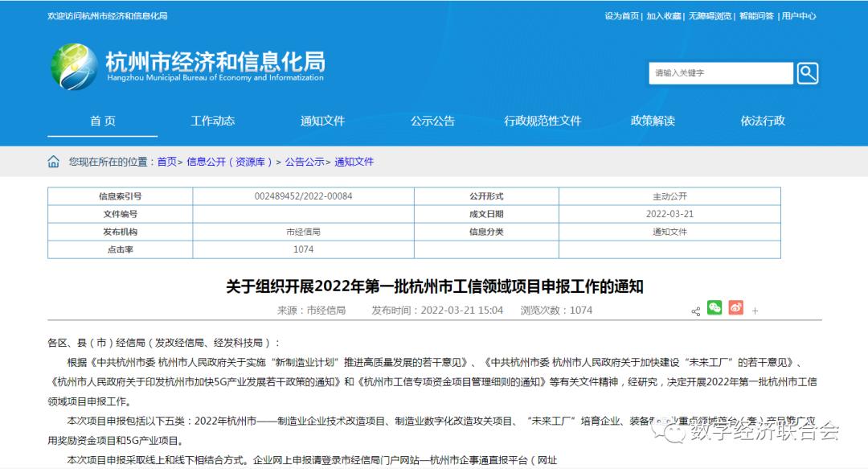Open the 公示公告 navigation tab
Viewport: 868px width, 469px height.
pos(433,121)
